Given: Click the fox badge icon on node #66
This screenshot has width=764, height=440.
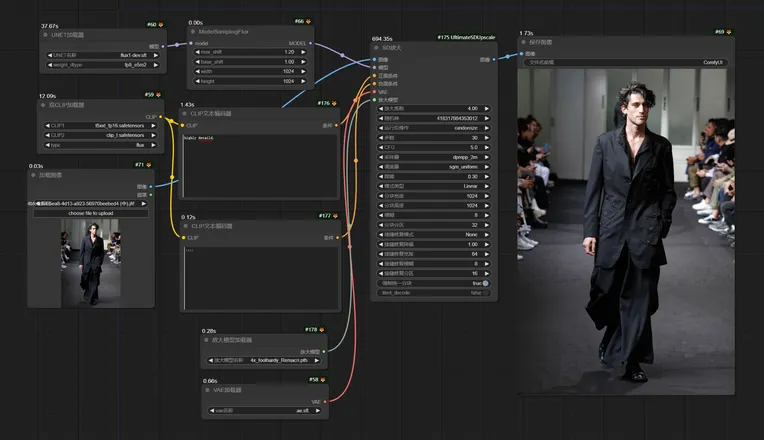Looking at the screenshot, I should tap(307, 21).
